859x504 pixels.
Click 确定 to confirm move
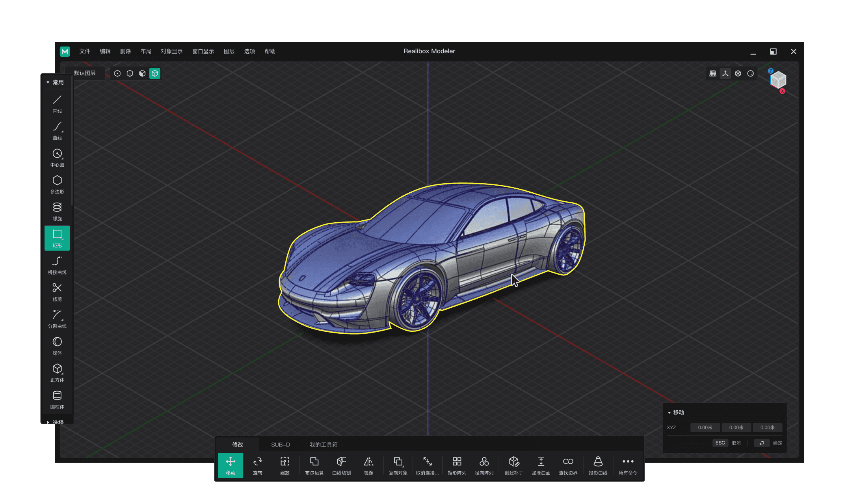click(768, 443)
